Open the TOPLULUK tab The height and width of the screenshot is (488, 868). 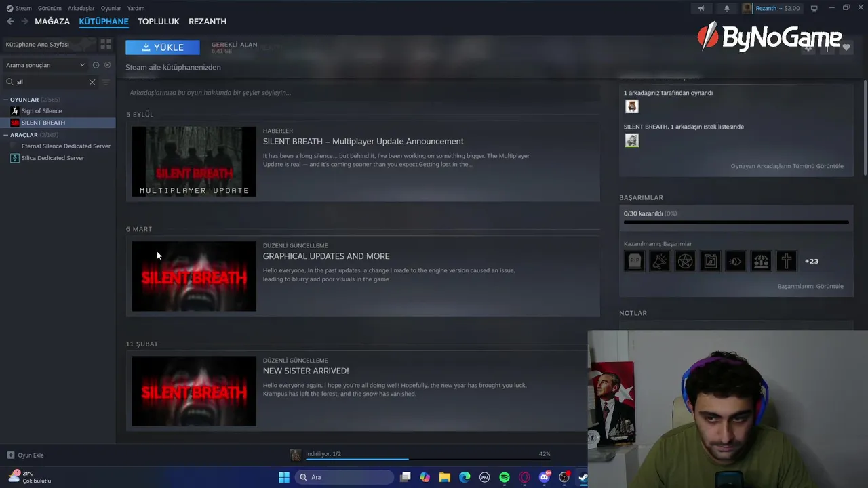(x=159, y=22)
